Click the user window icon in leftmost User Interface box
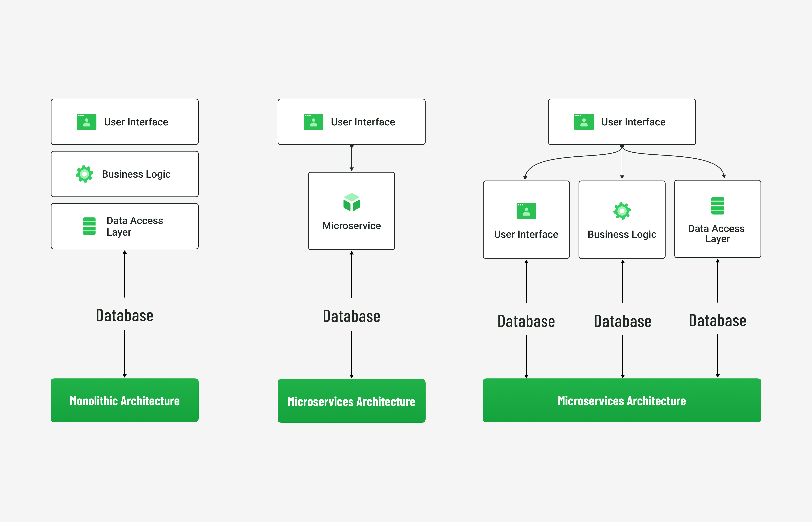 click(86, 122)
